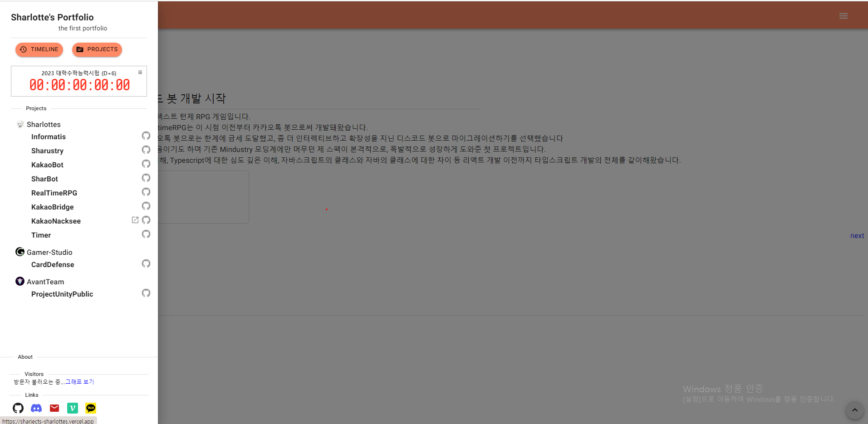
Task: Click the Gamer-Studio group heading
Action: pyautogui.click(x=49, y=253)
